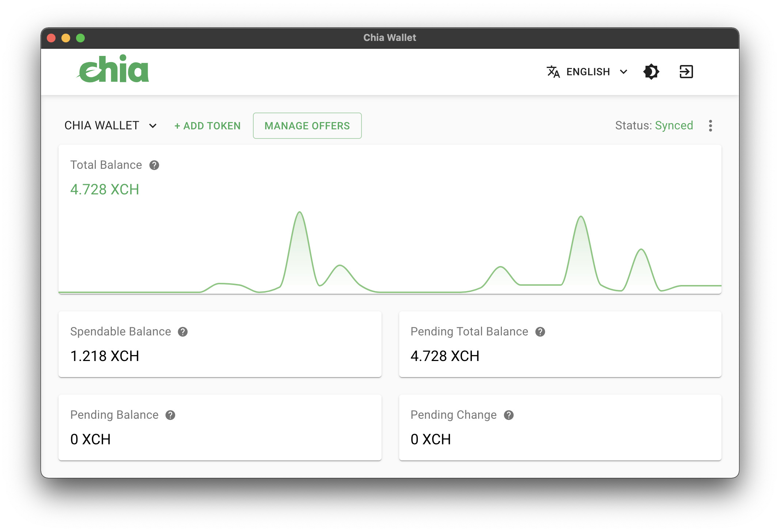Click chevron next to ENGLISH
Screen dimensions: 780x532
coord(624,72)
